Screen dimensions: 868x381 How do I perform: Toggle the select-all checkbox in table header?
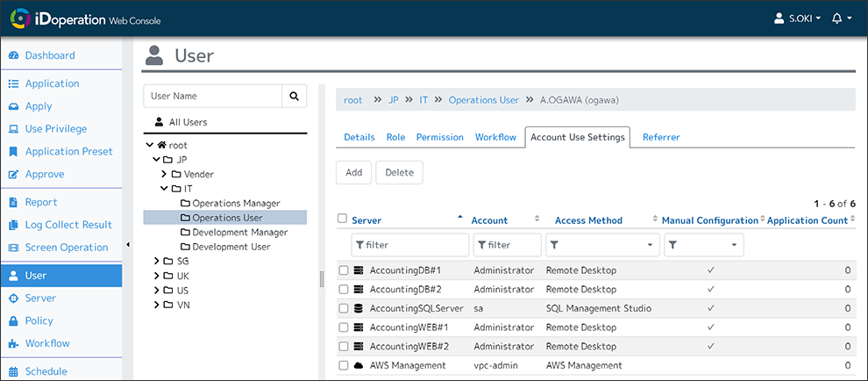click(342, 219)
